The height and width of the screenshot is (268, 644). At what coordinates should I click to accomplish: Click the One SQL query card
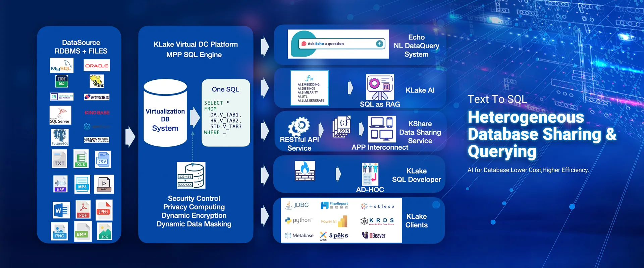click(226, 113)
